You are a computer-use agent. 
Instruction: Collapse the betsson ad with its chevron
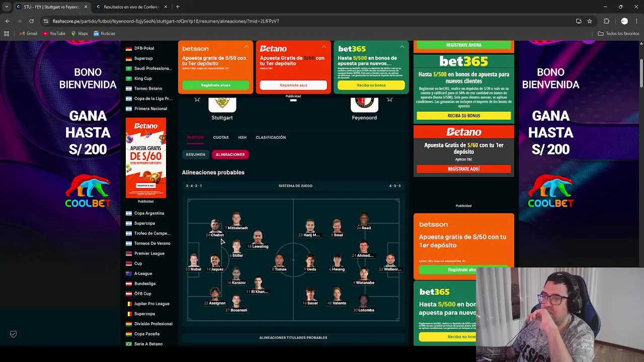click(247, 47)
